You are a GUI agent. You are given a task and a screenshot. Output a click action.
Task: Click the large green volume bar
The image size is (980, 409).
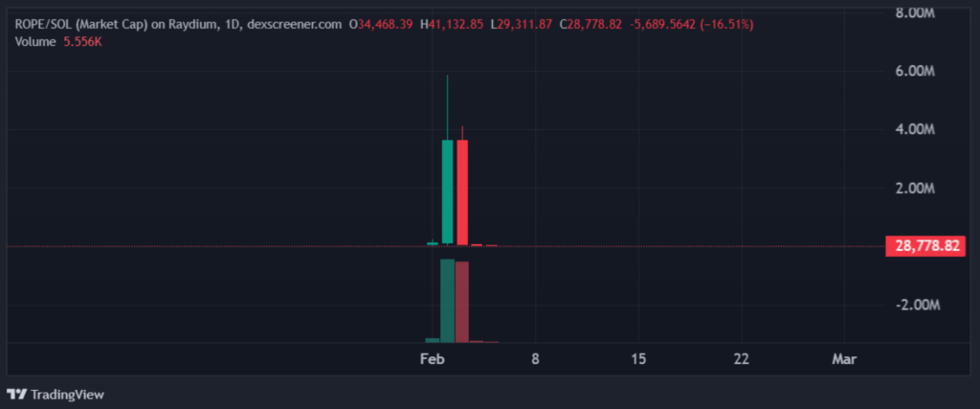click(448, 301)
